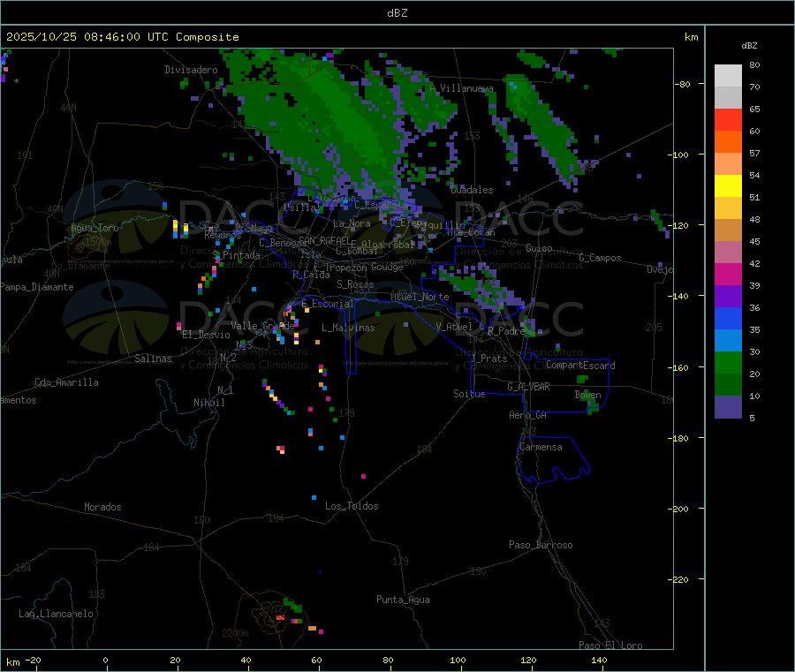The image size is (795, 672).
Task: Click the Soitue place label
Action: tap(469, 394)
